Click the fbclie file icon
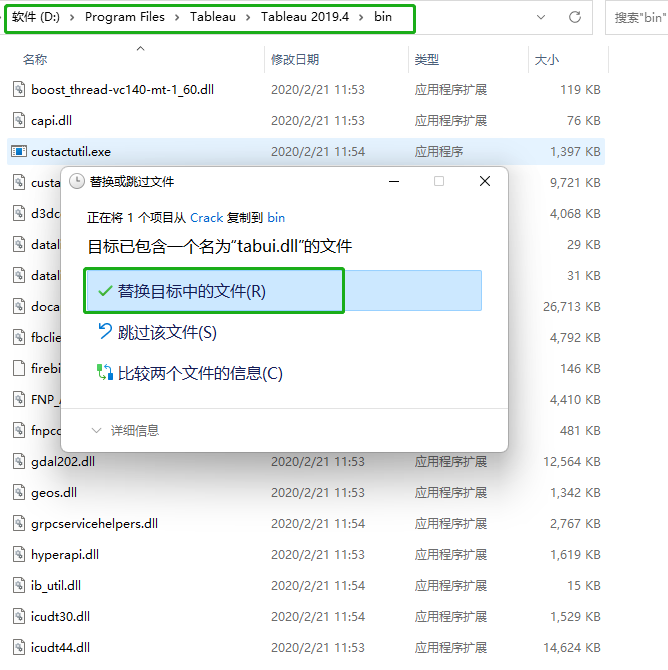668x670 pixels. [x=19, y=338]
